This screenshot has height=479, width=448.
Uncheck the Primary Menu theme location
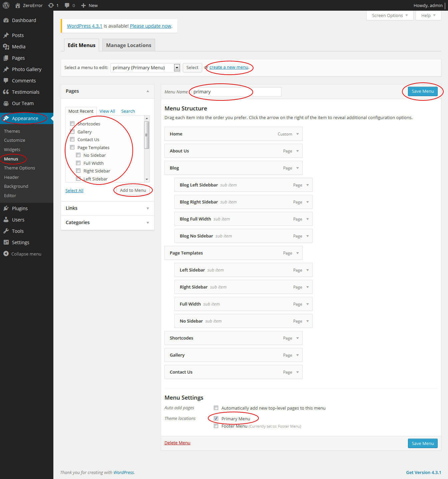click(x=216, y=419)
